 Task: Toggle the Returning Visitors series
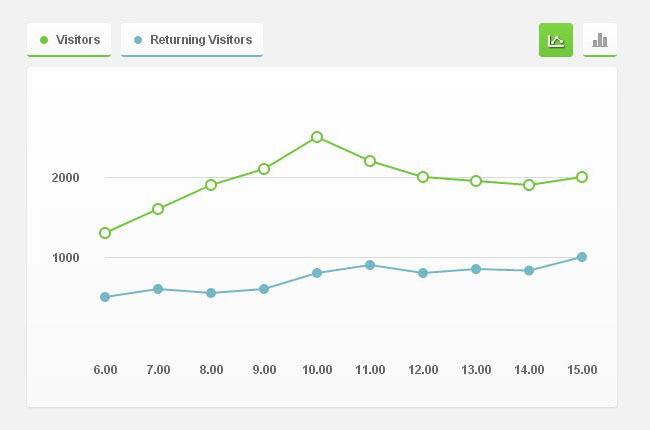click(191, 40)
